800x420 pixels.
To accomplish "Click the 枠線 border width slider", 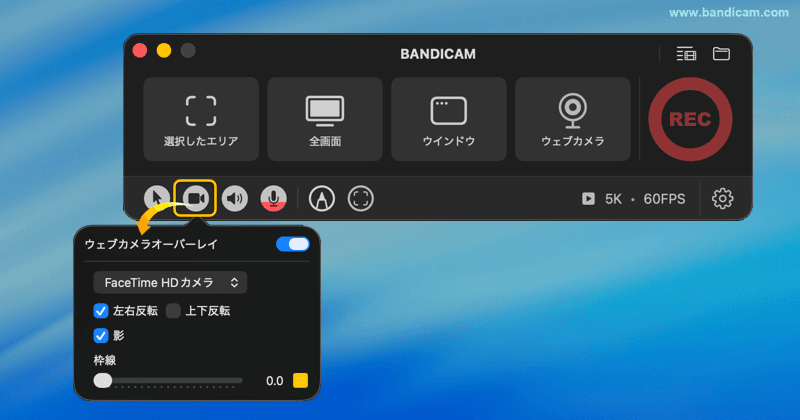I will coord(168,381).
